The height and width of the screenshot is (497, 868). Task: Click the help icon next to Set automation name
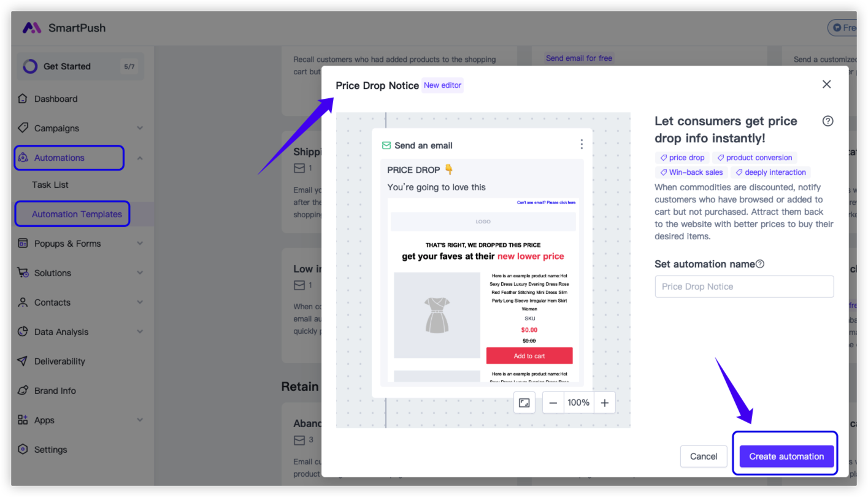pyautogui.click(x=760, y=264)
